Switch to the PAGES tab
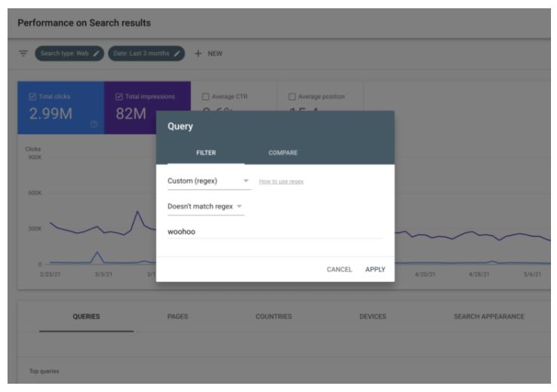The image size is (557, 392). [x=177, y=316]
